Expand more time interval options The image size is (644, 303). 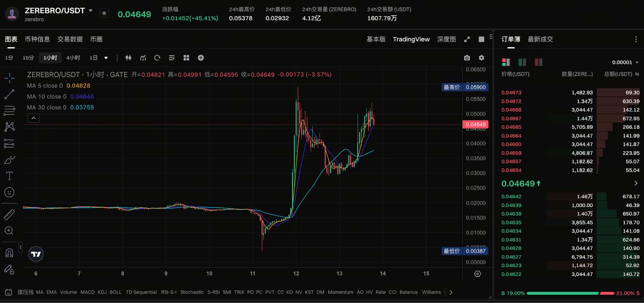106,58
